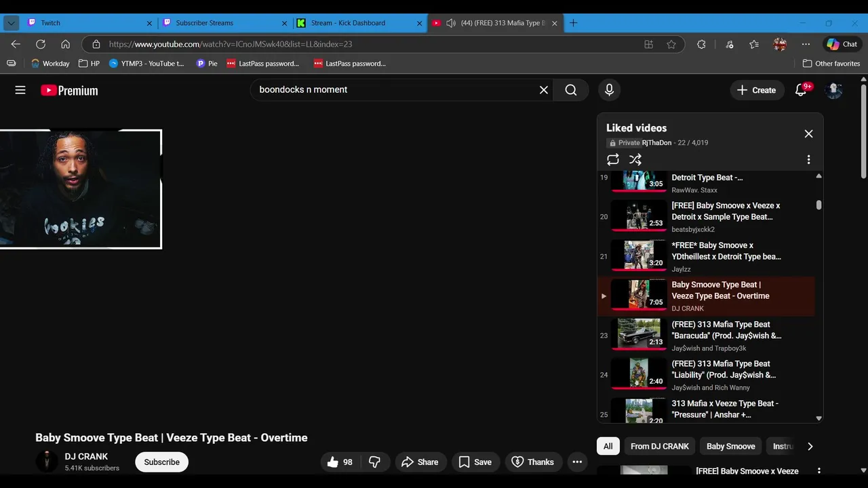
Task: Open the YouTube hamburger guide menu
Action: [x=20, y=90]
